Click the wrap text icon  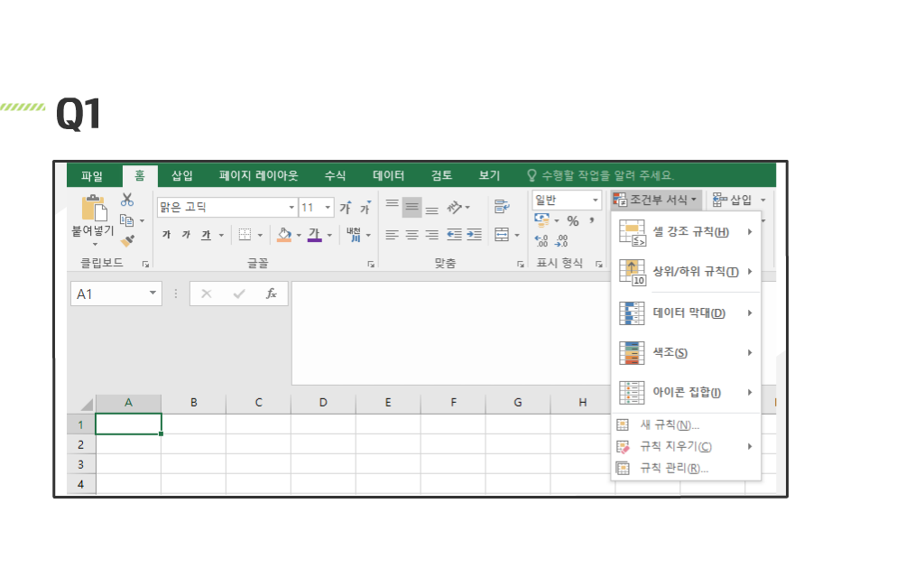point(502,207)
